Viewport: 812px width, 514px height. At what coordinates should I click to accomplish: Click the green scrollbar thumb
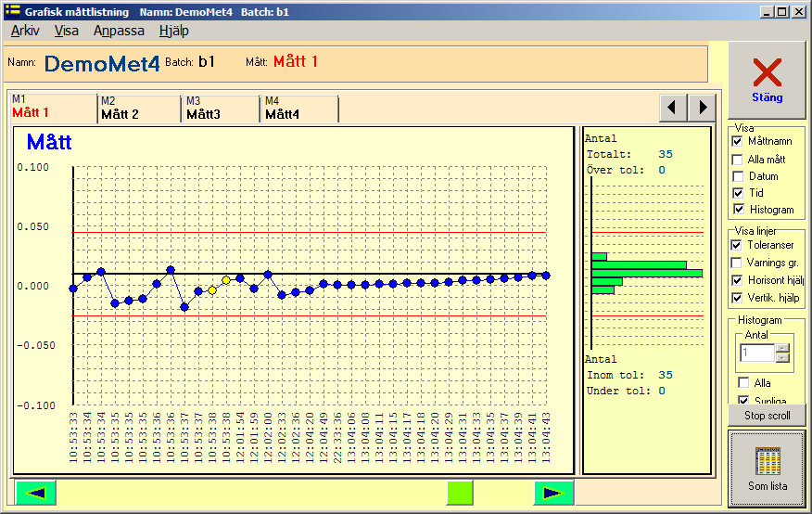[x=460, y=493]
